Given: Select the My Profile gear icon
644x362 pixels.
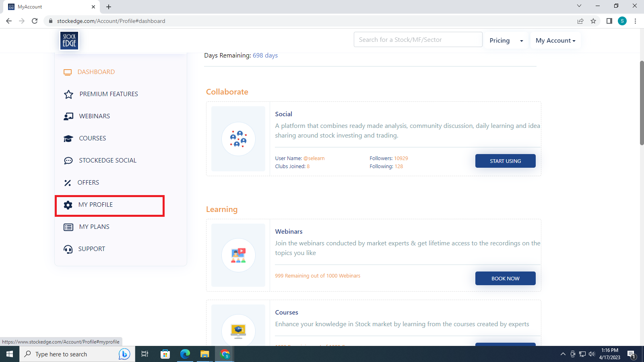Looking at the screenshot, I should [68, 205].
